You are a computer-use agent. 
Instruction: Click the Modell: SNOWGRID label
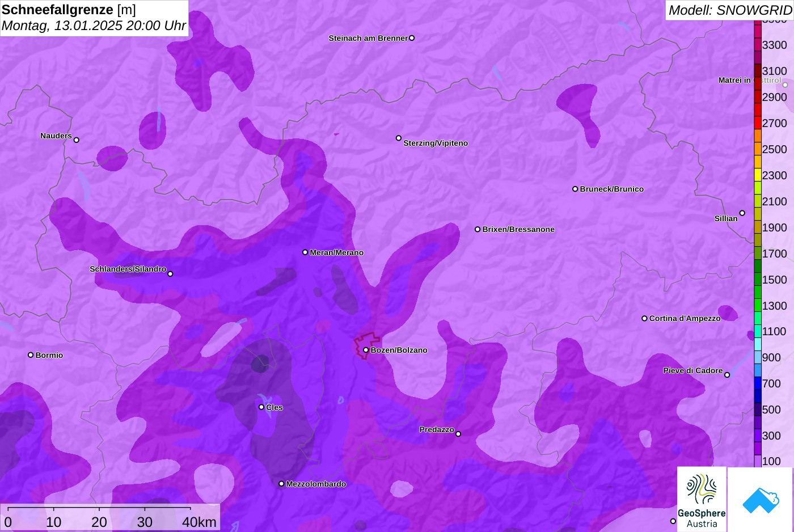point(730,10)
